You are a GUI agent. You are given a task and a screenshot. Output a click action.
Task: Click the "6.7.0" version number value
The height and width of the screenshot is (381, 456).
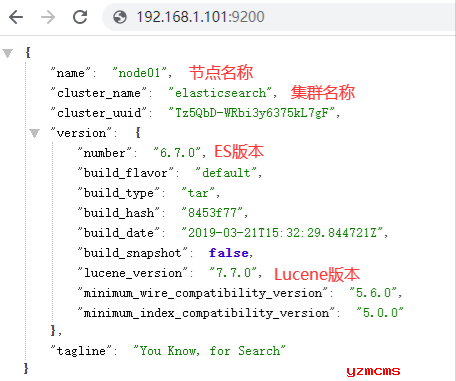tap(177, 153)
